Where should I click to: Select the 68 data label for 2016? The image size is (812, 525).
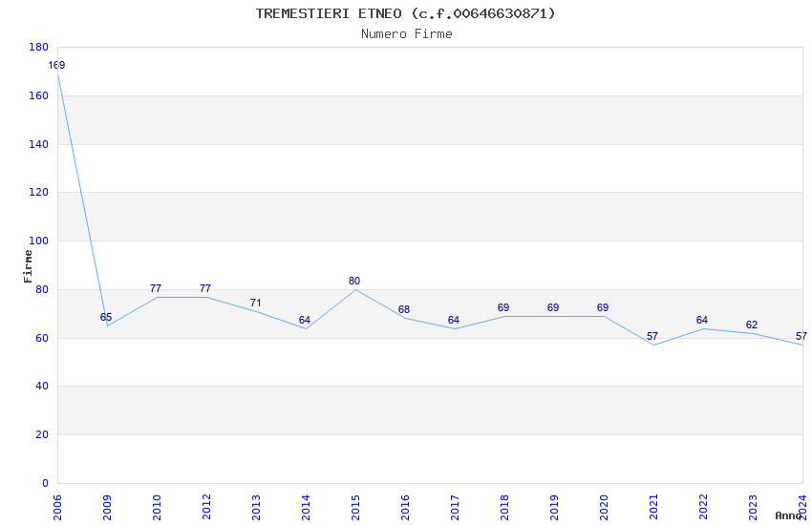(x=404, y=309)
